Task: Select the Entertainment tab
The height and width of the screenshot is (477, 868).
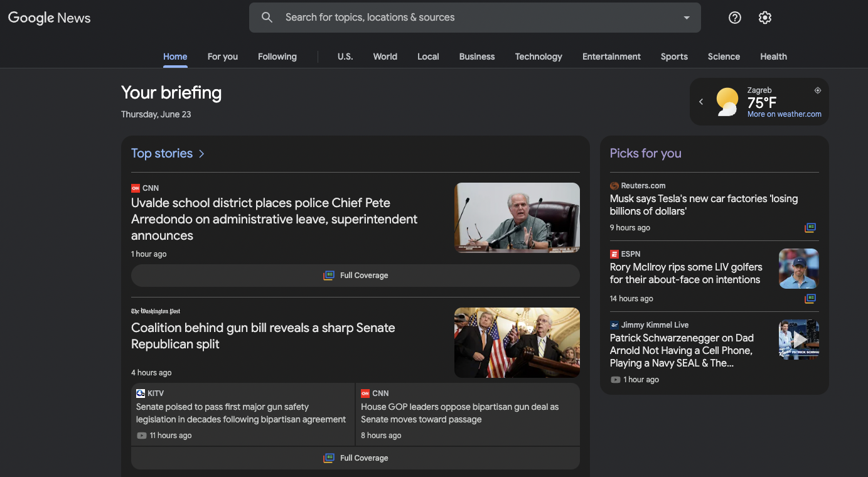Action: click(x=611, y=56)
